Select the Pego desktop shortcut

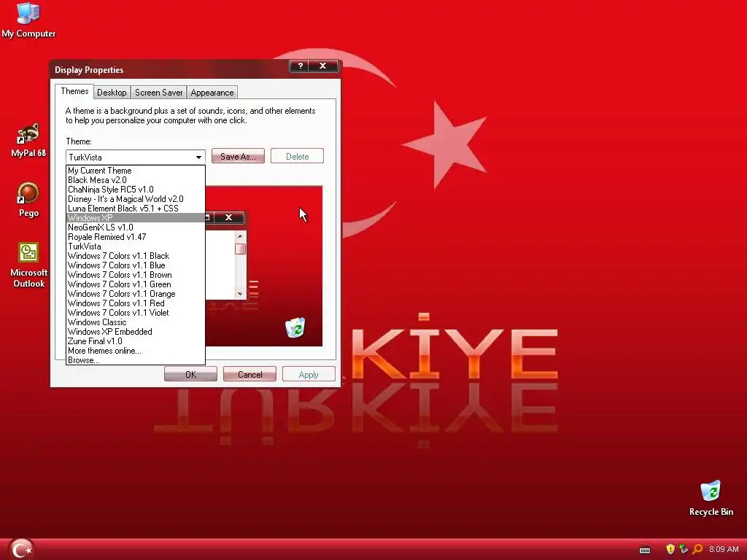point(28,200)
